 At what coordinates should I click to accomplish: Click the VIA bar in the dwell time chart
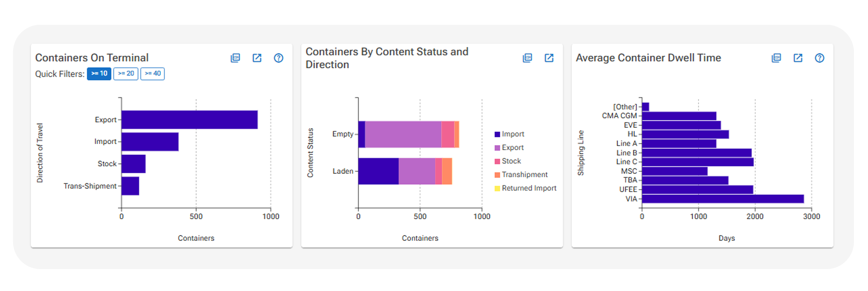click(722, 199)
